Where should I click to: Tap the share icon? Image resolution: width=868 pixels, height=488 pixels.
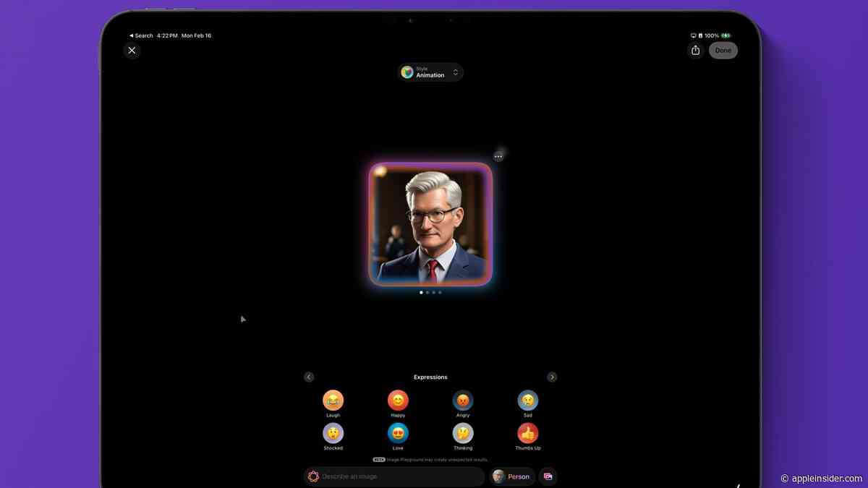pos(695,50)
